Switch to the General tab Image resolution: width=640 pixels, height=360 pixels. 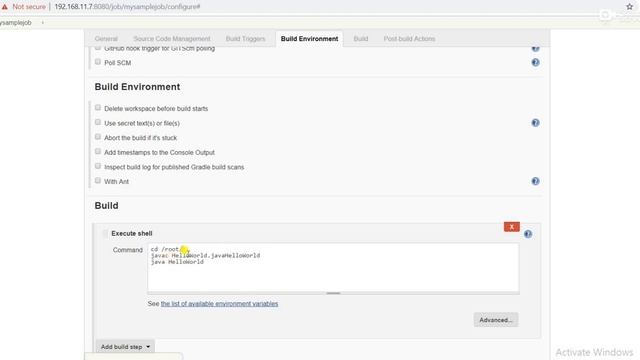106,39
